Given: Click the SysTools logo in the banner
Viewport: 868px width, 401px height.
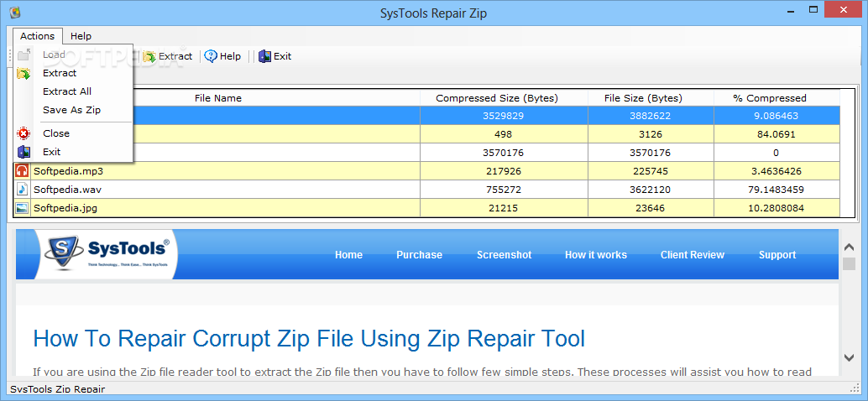Looking at the screenshot, I should [x=107, y=254].
